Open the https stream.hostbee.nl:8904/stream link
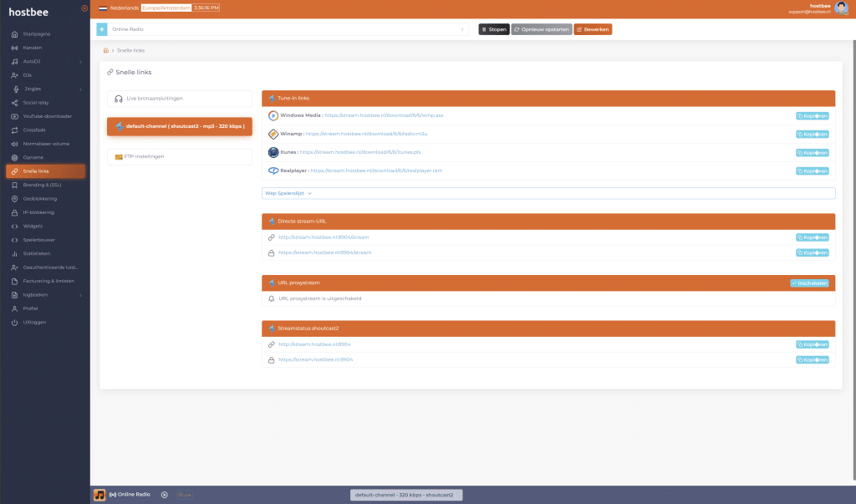Viewport: 856px width, 504px height. point(324,252)
